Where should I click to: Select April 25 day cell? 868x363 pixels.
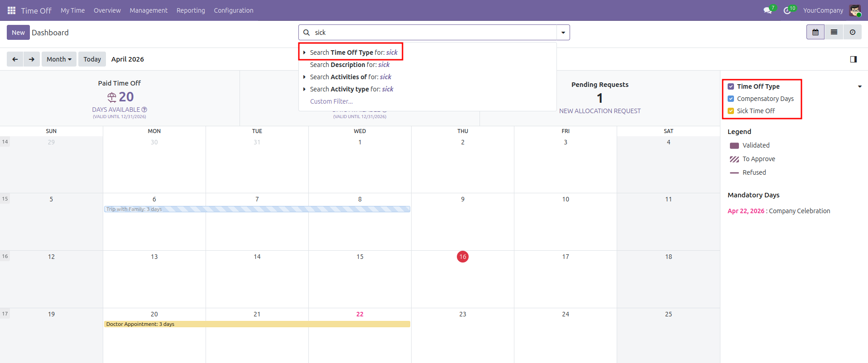point(668,335)
